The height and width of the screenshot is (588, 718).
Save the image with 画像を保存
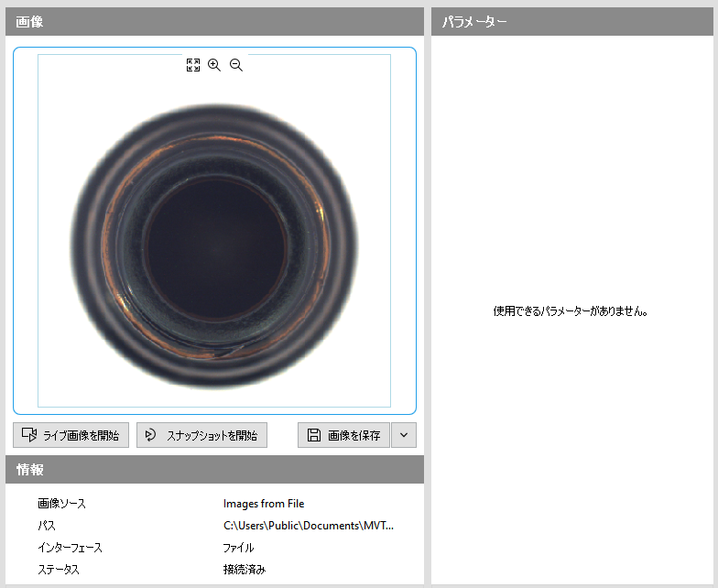click(343, 435)
